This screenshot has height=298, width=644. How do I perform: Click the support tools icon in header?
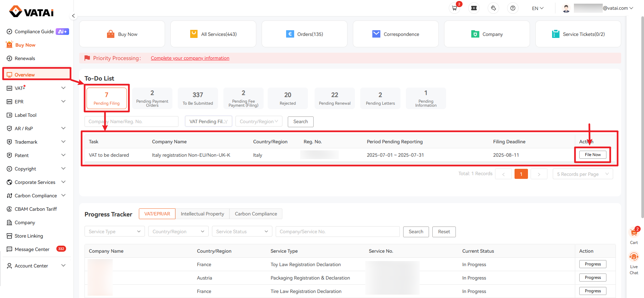[x=493, y=8]
